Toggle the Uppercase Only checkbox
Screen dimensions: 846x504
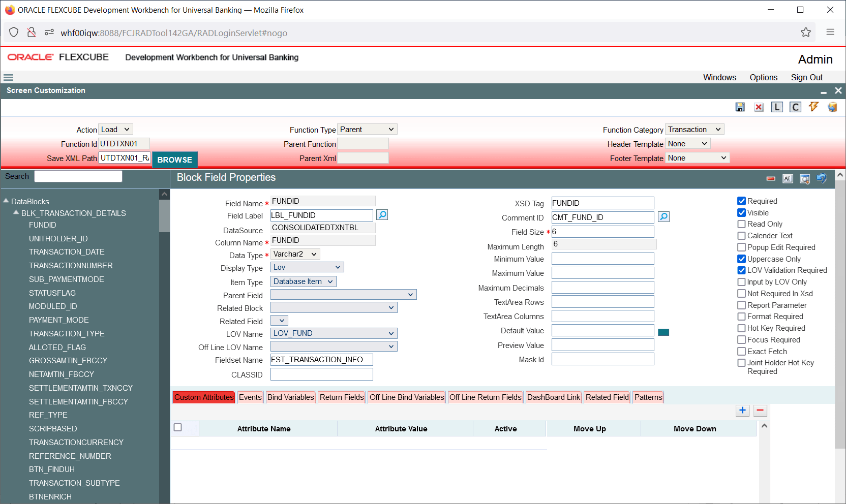tap(742, 259)
